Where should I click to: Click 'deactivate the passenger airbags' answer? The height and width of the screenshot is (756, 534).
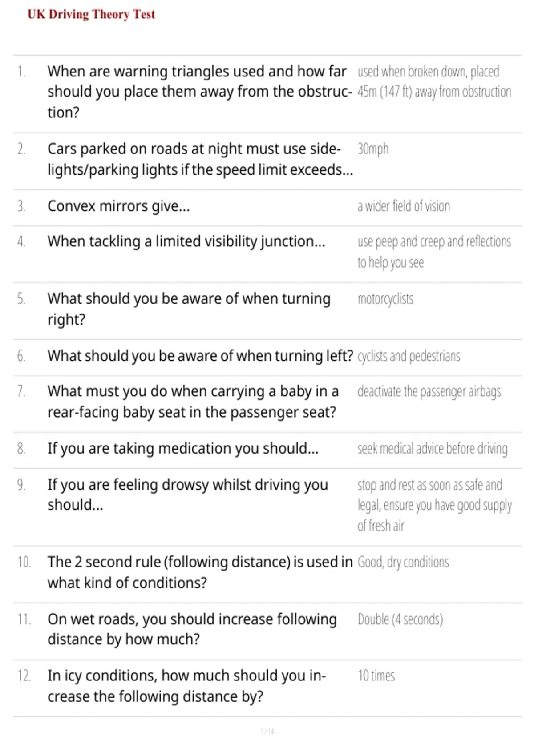(429, 391)
